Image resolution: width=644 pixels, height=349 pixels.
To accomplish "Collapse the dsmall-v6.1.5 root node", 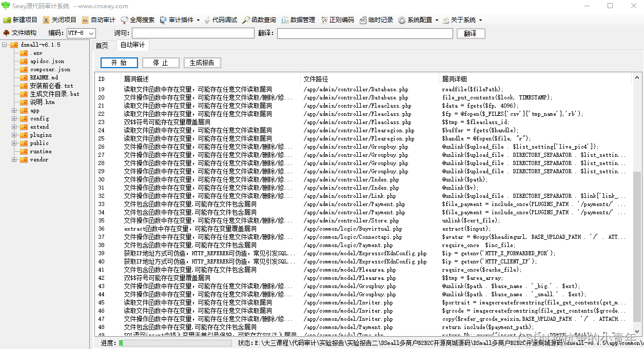I will click(5, 45).
